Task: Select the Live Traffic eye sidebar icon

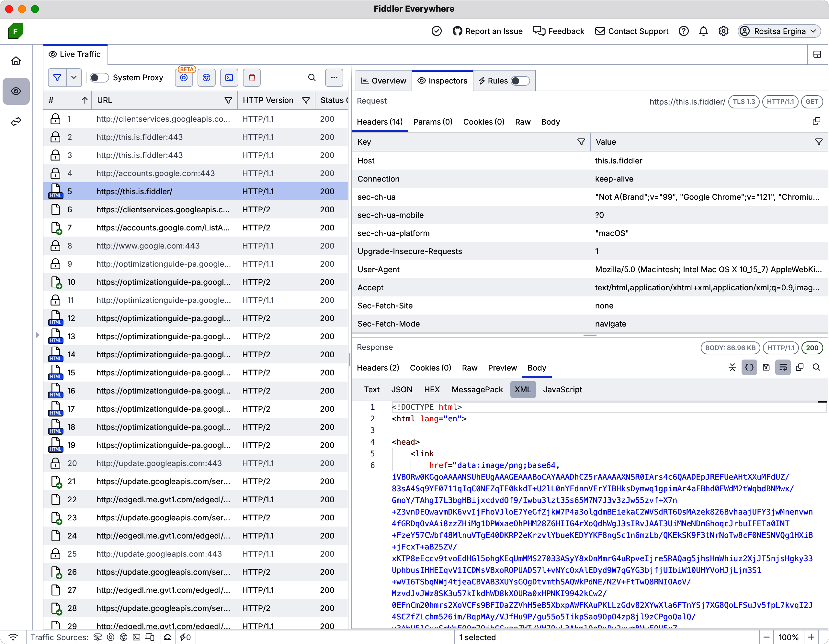Action: pyautogui.click(x=16, y=91)
